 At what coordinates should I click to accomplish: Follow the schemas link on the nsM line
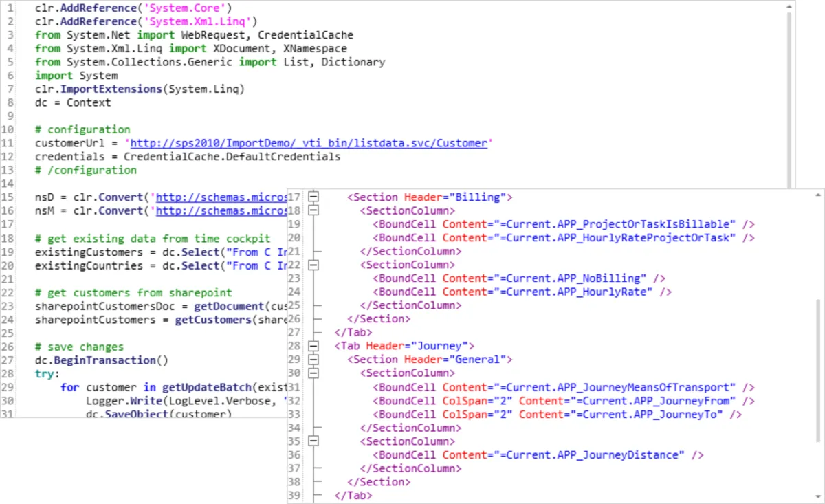point(221,210)
